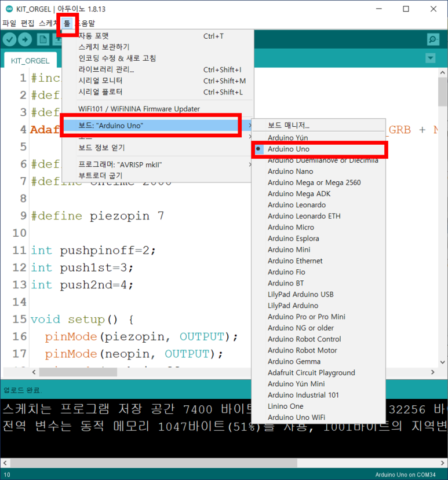Screen dimensions: 448x480
Task: Select Arduino Gemma board
Action: (x=318, y=361)
